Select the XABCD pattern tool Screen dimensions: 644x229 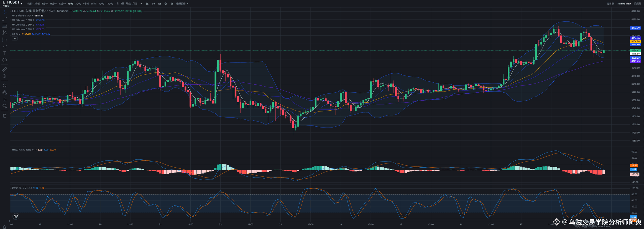[5, 33]
